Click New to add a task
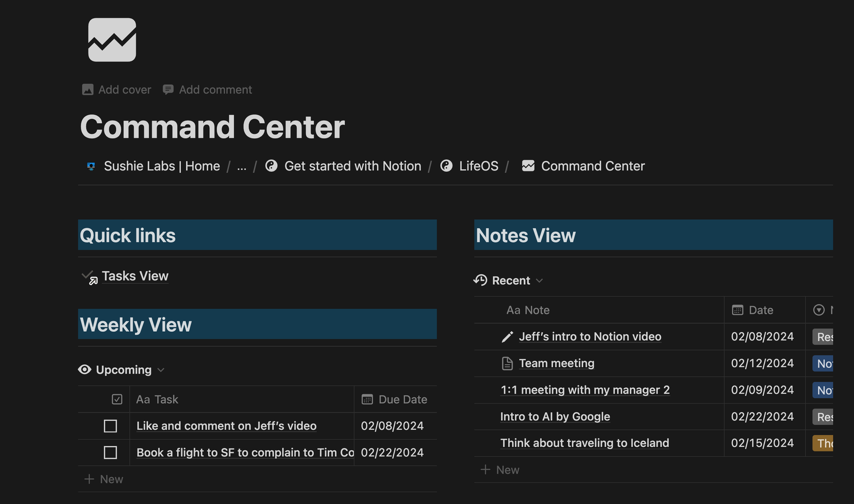The image size is (854, 504). tap(104, 479)
